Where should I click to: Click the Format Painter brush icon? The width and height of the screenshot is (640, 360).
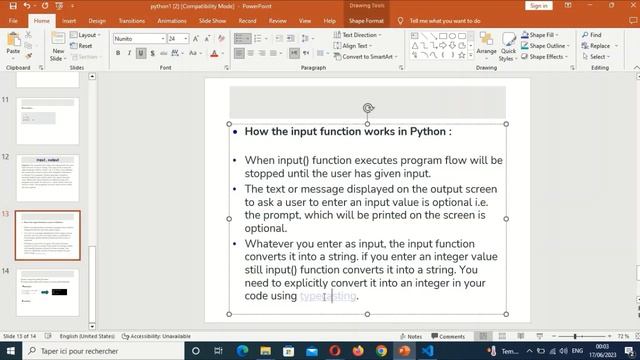(x=28, y=56)
